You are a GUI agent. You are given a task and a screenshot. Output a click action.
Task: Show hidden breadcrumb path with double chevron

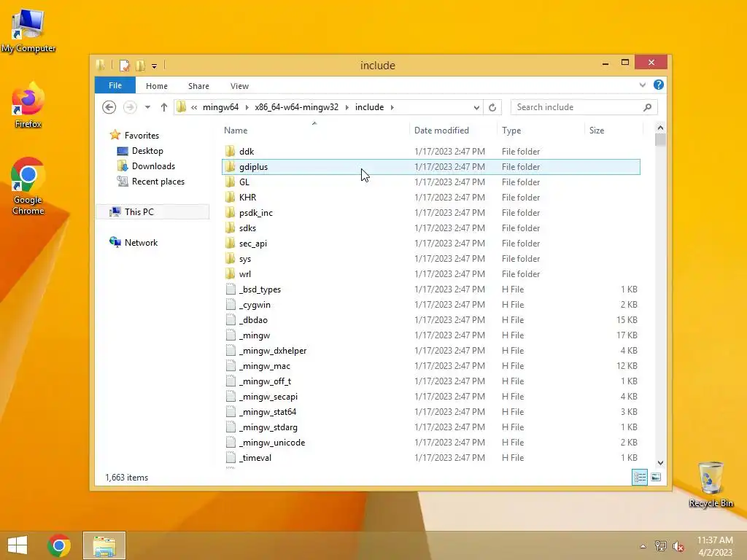point(194,107)
